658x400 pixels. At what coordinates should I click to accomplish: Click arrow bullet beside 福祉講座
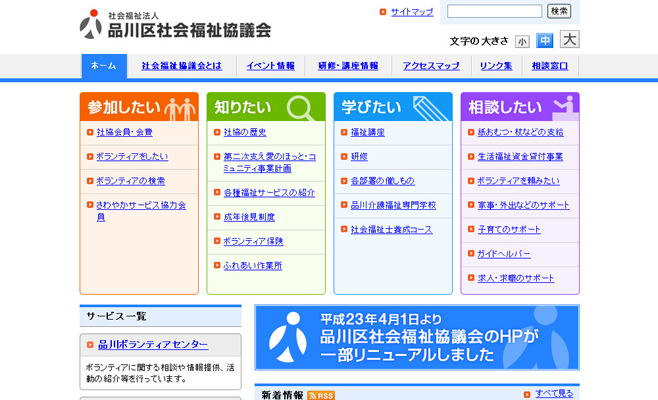(344, 133)
